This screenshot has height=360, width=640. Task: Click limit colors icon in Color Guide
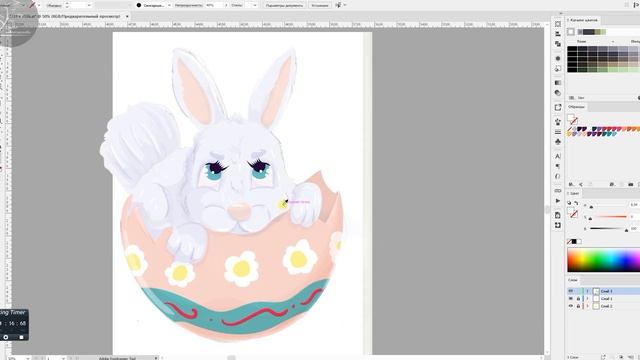(x=572, y=98)
